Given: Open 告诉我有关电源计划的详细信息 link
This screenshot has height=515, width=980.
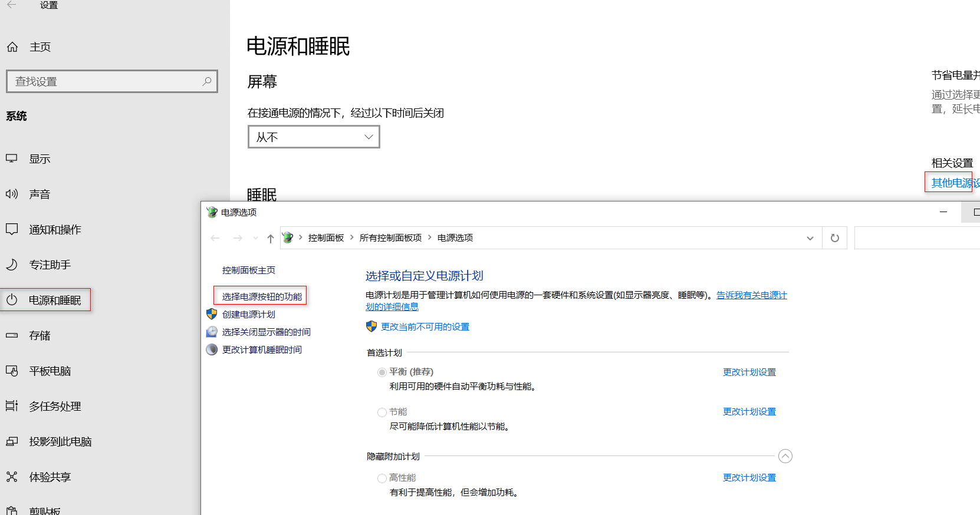Looking at the screenshot, I should (752, 295).
